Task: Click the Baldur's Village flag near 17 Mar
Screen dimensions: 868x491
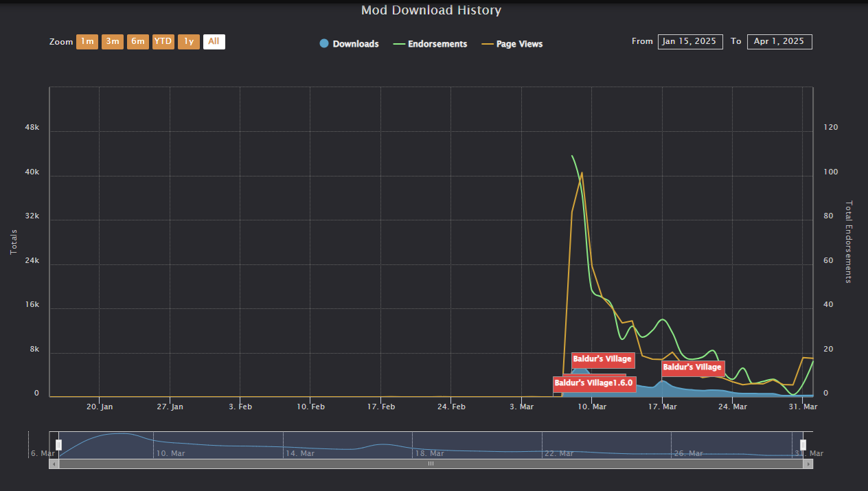Action: point(692,367)
